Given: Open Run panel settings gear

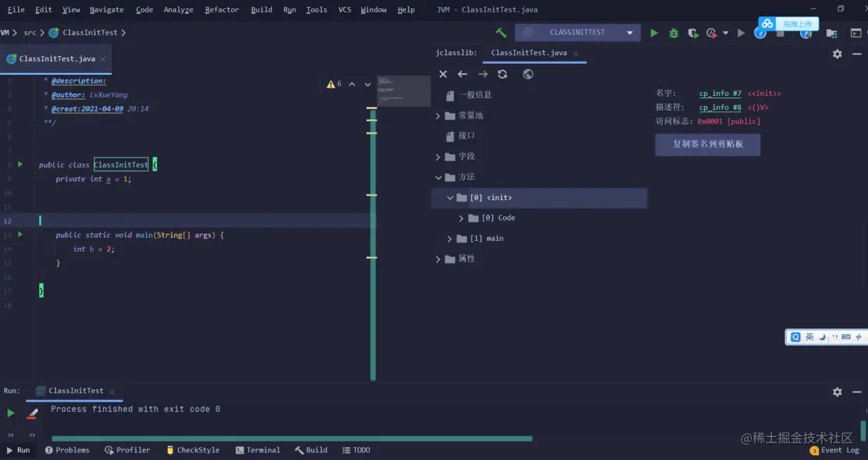Looking at the screenshot, I should click(x=837, y=392).
